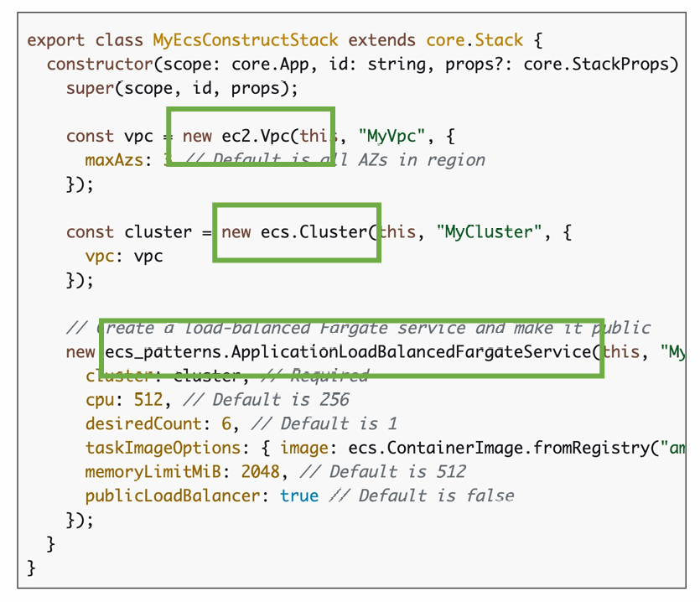Click the 'desiredCount' property name
Image resolution: width=700 pixels, height=602 pixels.
(143, 423)
